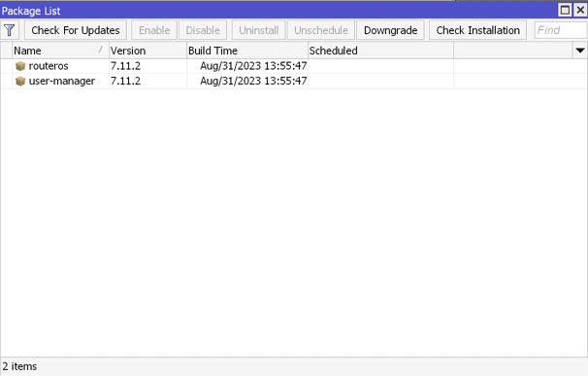Screen dimensions: 588x376
Task: Focus the Find search field
Action: (561, 30)
